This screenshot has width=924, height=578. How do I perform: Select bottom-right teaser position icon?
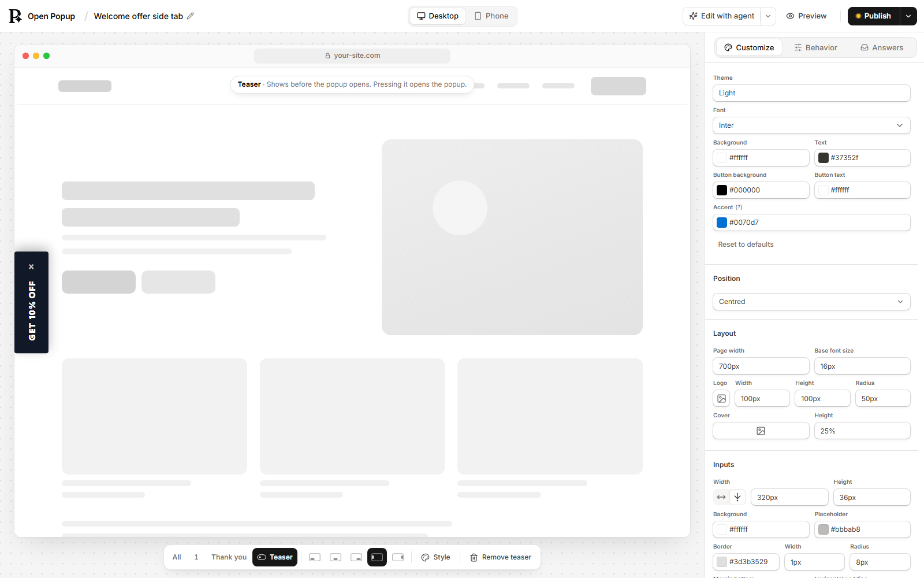[356, 557]
